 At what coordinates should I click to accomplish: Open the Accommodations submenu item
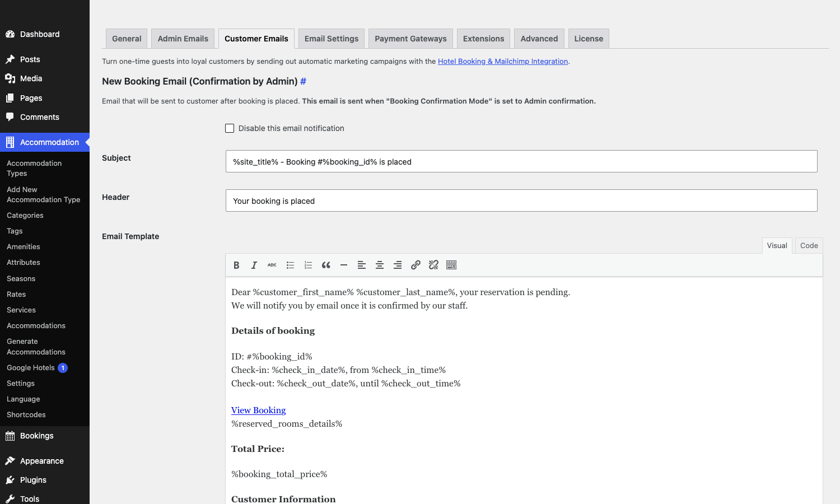[x=45, y=326]
